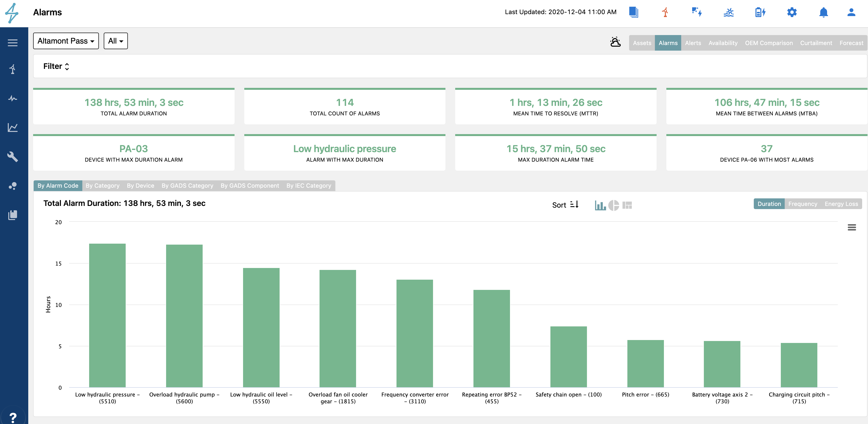
Task: Open the documents icon in the top bar
Action: [633, 12]
